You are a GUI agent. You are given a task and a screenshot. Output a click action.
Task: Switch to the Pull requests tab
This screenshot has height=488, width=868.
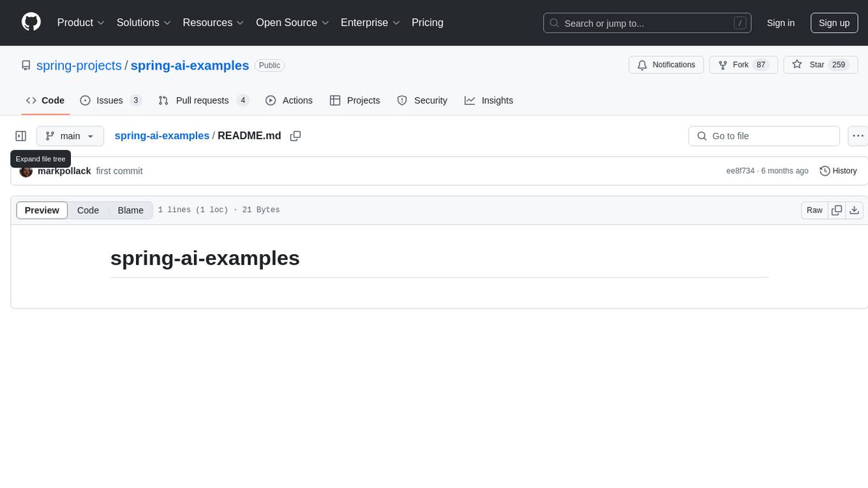(204, 100)
